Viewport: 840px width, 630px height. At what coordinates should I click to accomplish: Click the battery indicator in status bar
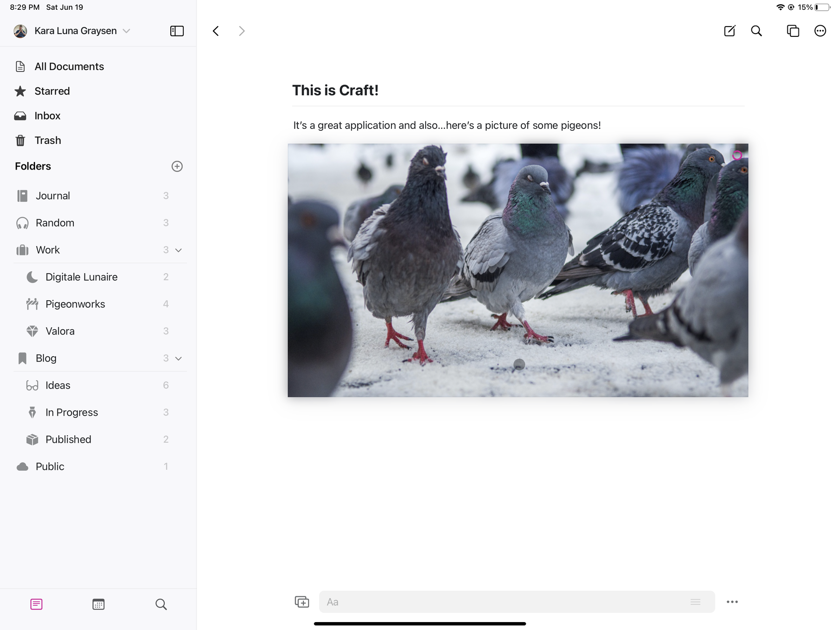point(822,7)
